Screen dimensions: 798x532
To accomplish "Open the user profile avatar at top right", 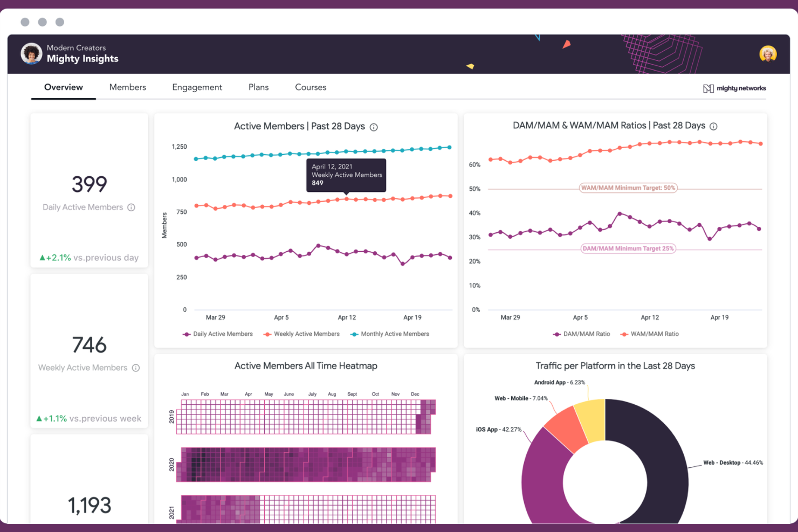I will click(x=768, y=54).
